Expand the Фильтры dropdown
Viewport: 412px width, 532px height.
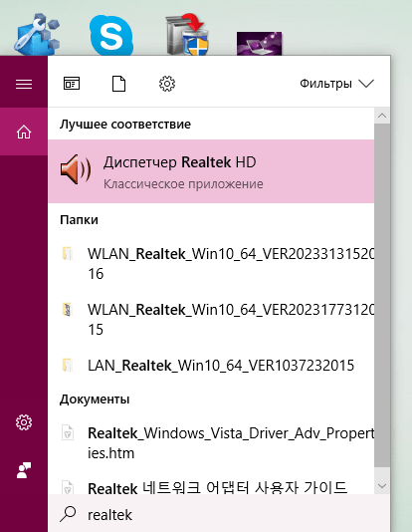tap(336, 84)
